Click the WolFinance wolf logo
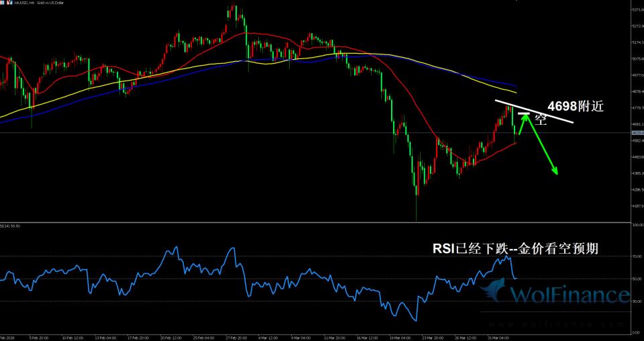Viewport: 644px width, 341px height. (x=493, y=293)
